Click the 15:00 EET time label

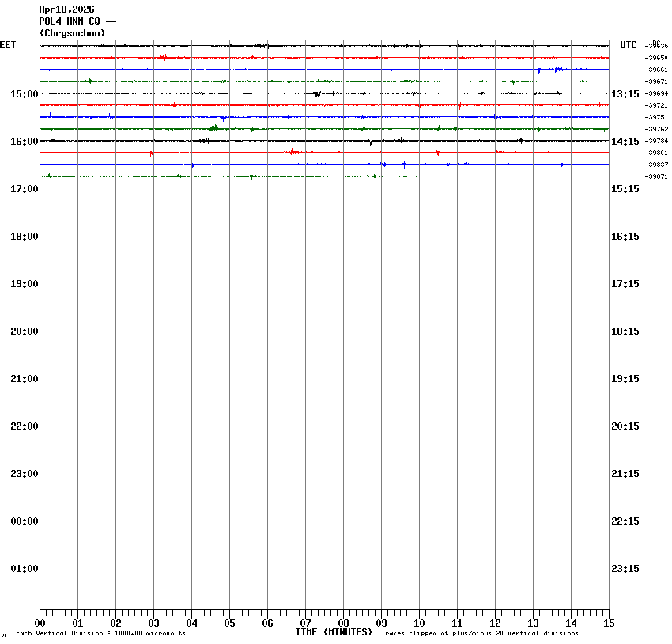(24, 94)
